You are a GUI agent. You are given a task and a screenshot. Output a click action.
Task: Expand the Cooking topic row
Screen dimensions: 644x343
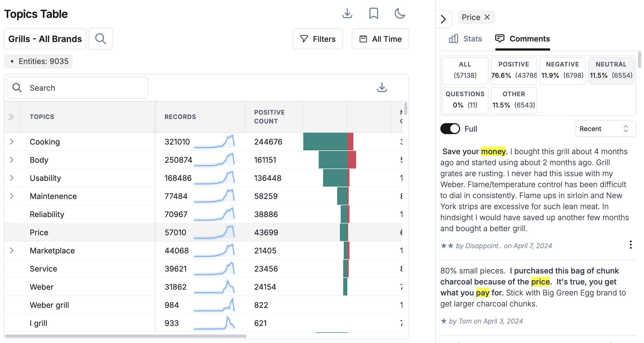coord(12,142)
